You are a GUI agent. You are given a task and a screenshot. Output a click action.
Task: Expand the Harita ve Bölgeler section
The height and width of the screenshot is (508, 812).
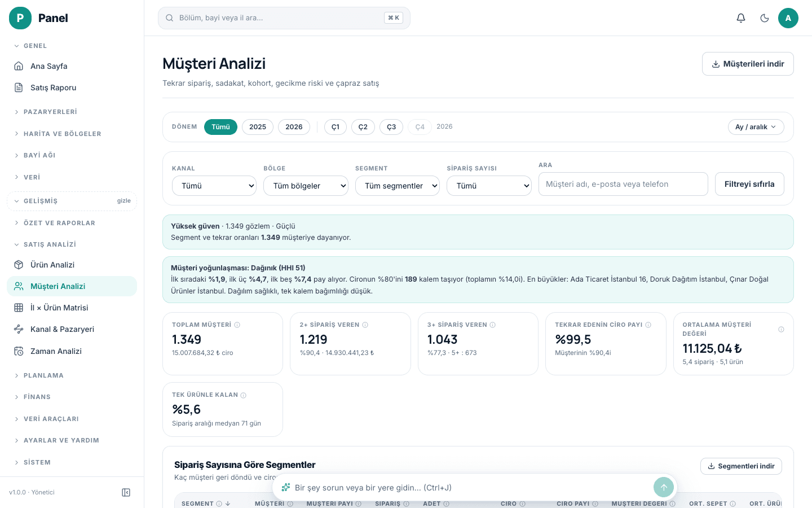point(72,134)
